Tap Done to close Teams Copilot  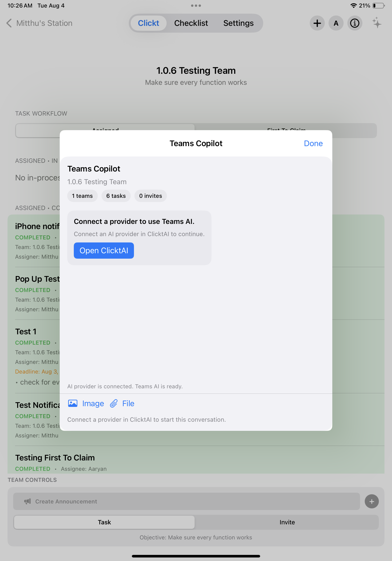pyautogui.click(x=313, y=144)
